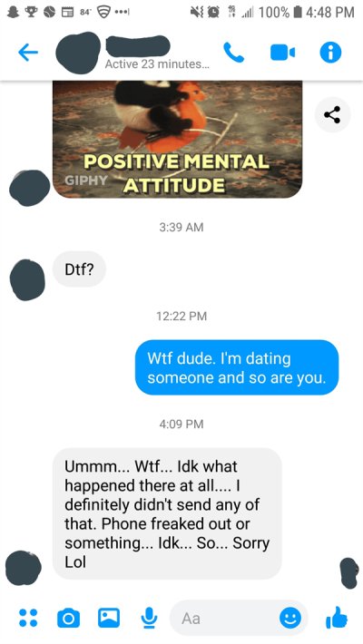Go back using the blue arrow
The height and width of the screenshot is (644, 363).
coord(28,53)
